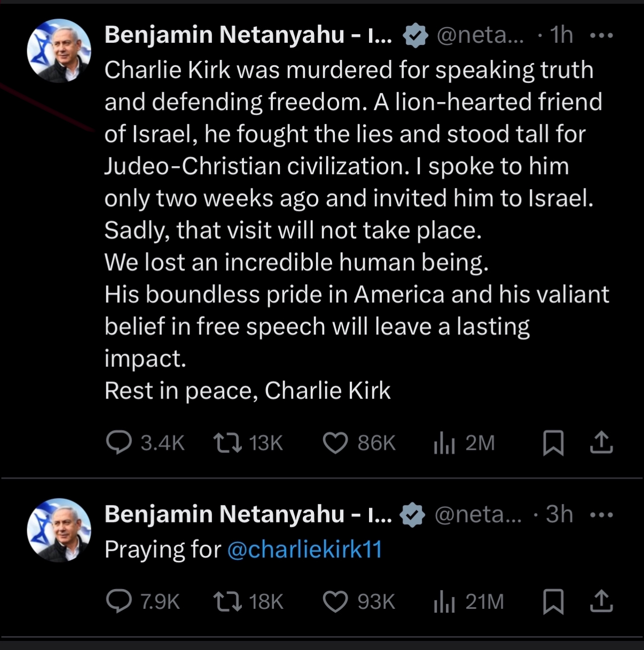Bookmark the Charlie Kirk tribute tweet
644x650 pixels.
553,443
